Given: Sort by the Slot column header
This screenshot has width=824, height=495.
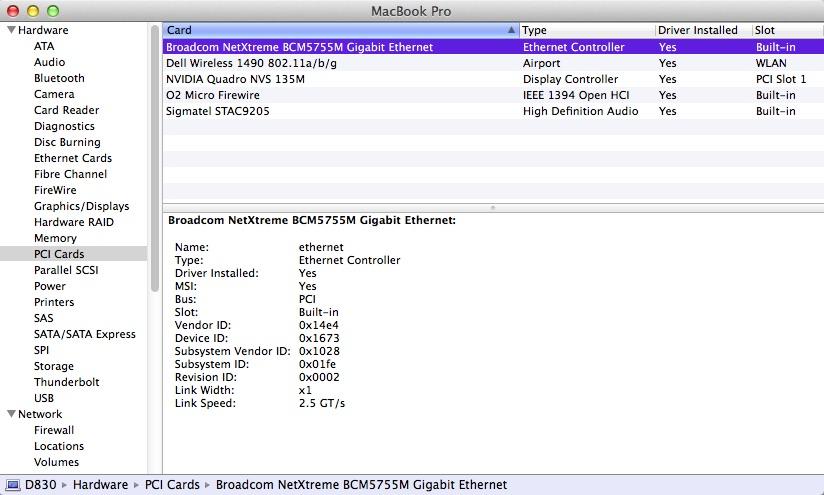Looking at the screenshot, I should pyautogui.click(x=788, y=30).
